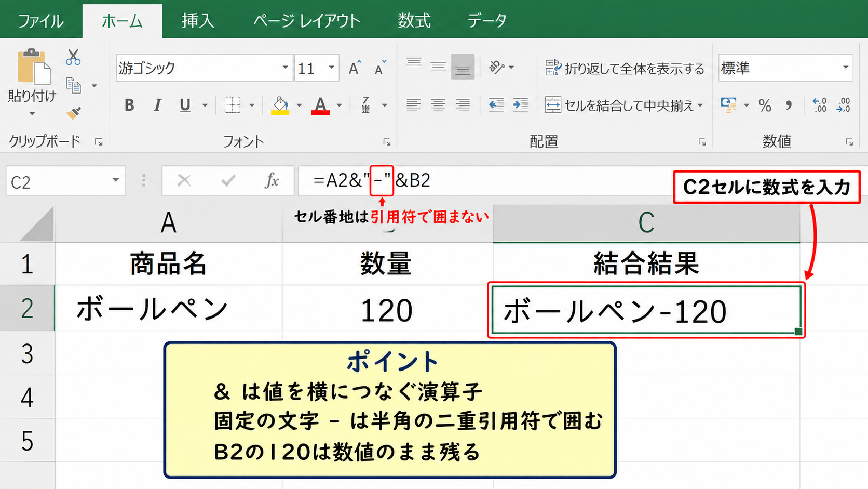This screenshot has height=489, width=868.
Task: Expand the 標準 number format dropdown
Action: pyautogui.click(x=845, y=68)
